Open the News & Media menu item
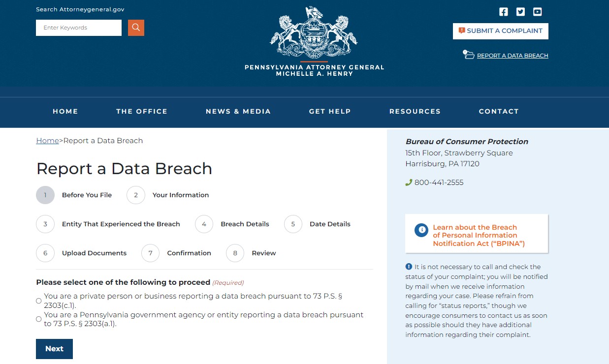This screenshot has width=609, height=364. [238, 111]
